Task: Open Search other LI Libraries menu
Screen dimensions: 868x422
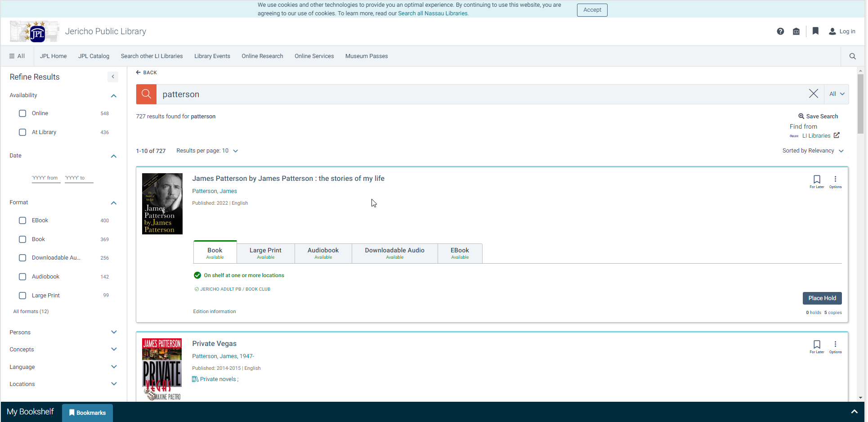Action: coord(152,56)
